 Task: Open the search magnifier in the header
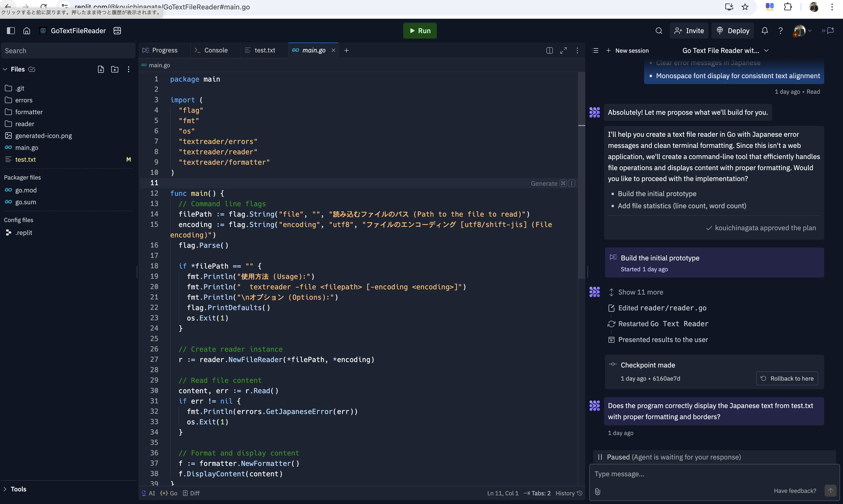click(x=658, y=31)
